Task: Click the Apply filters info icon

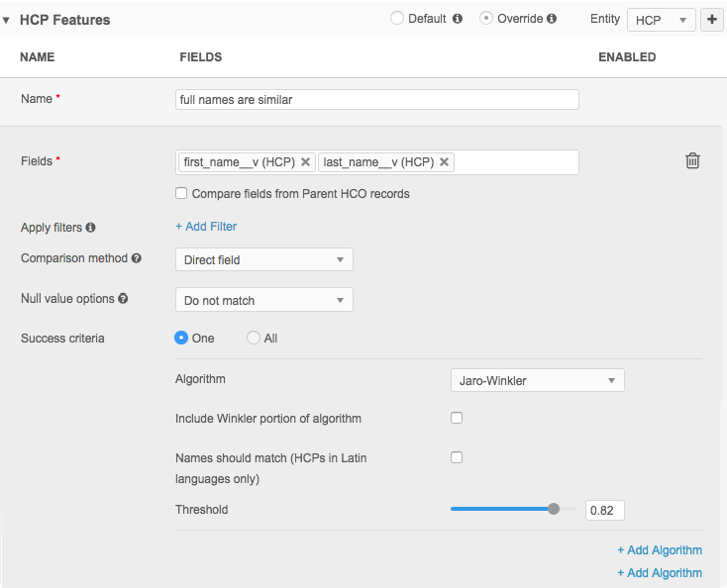Action: pyautogui.click(x=91, y=228)
